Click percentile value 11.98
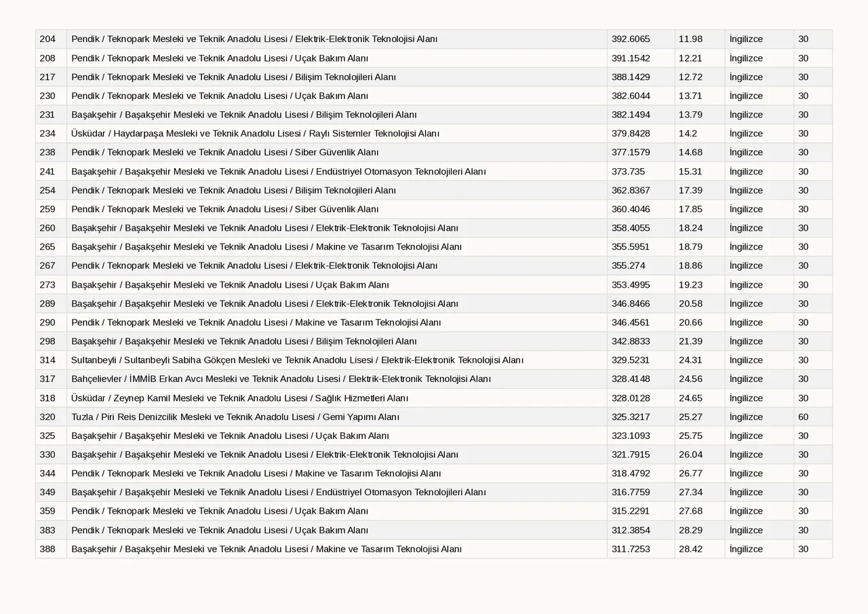Image resolution: width=868 pixels, height=614 pixels. 690,39
